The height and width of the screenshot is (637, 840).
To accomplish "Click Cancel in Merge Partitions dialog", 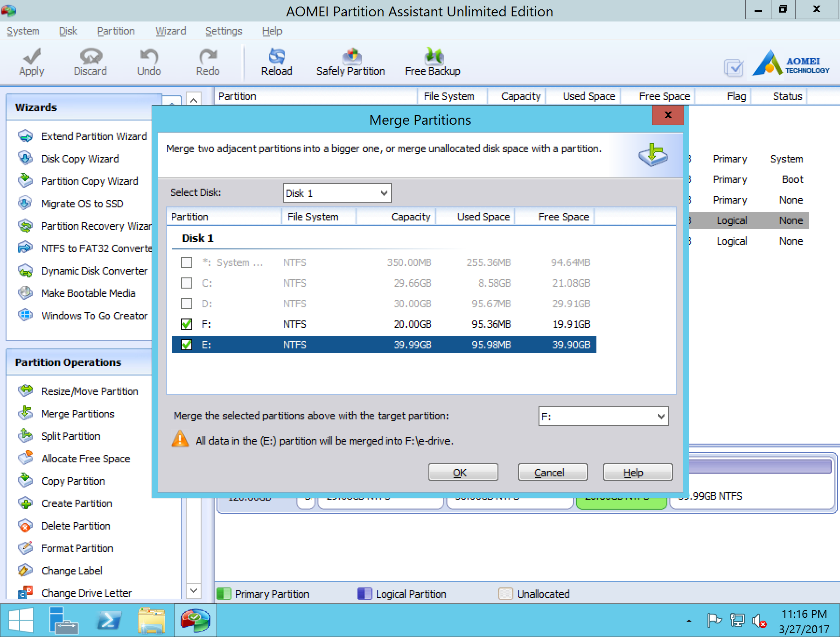I will pyautogui.click(x=553, y=472).
